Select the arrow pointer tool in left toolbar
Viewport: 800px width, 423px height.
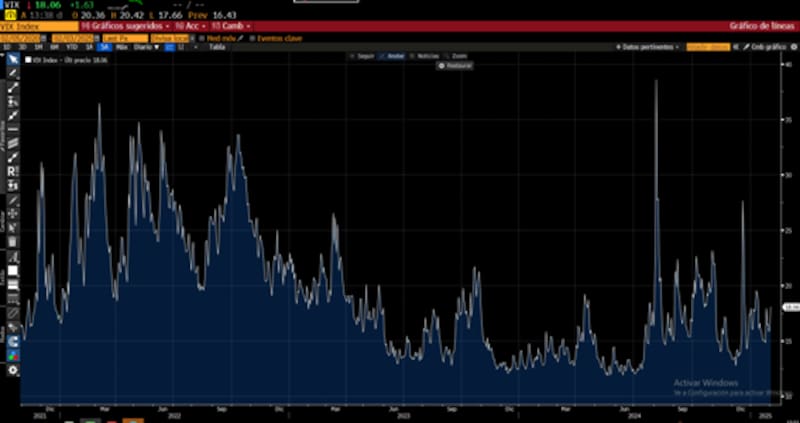pos(13,59)
